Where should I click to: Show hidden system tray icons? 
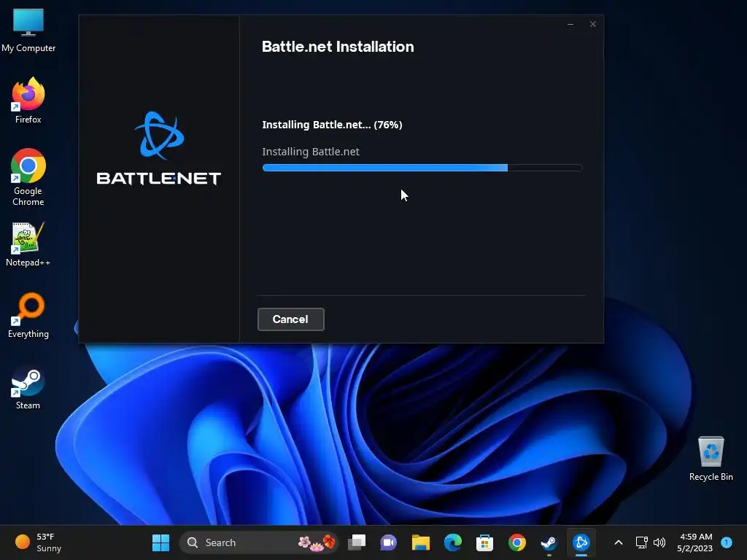coord(619,542)
